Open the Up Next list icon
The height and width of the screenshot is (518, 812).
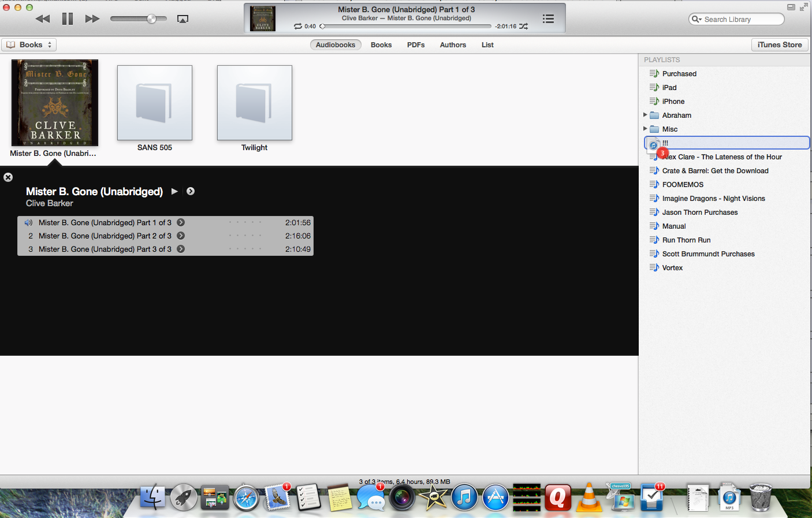[x=548, y=19]
